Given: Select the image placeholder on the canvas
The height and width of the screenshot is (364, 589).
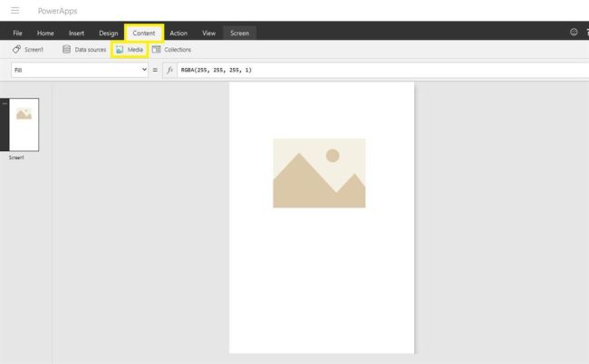Looking at the screenshot, I should point(319,173).
